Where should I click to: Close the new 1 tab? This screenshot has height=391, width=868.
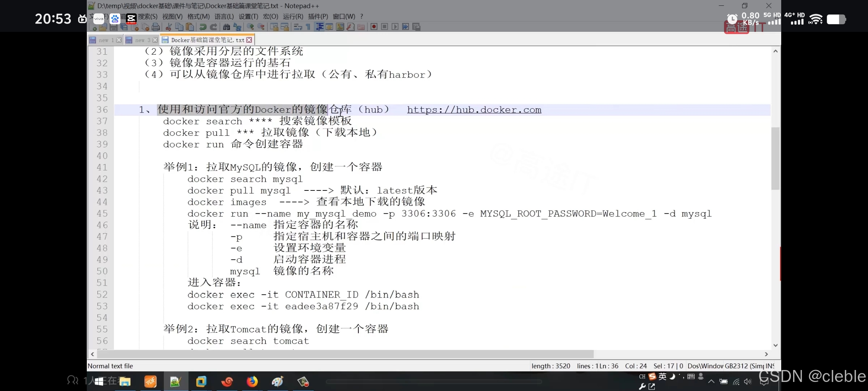[x=119, y=40]
